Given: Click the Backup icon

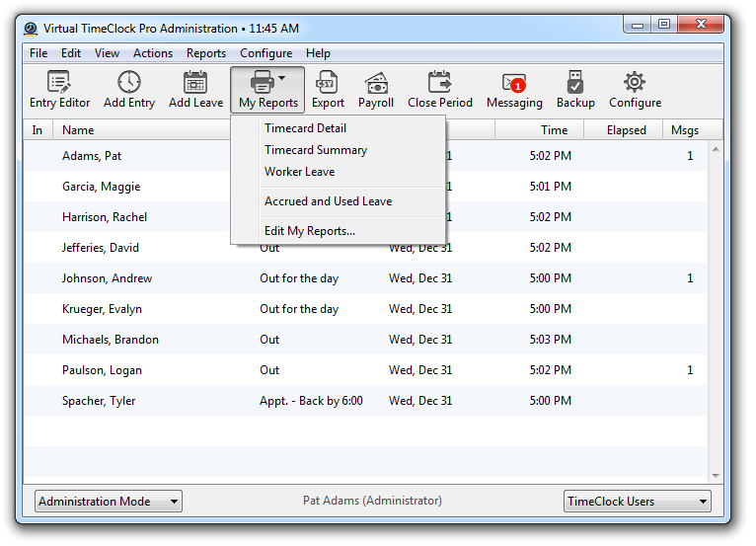Looking at the screenshot, I should tap(574, 82).
